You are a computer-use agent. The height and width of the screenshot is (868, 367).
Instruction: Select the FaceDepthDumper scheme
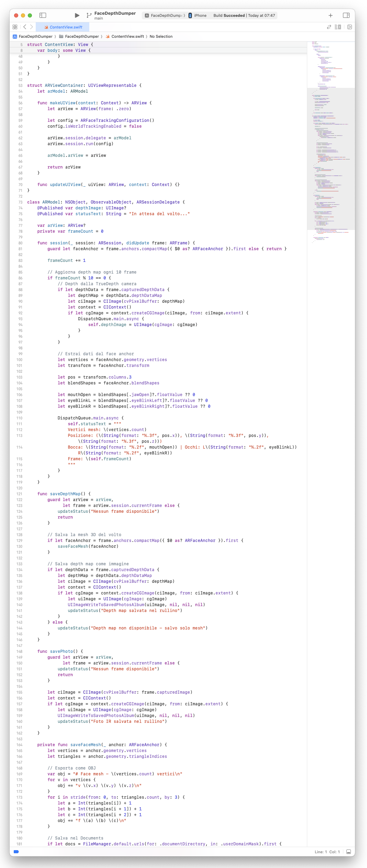[164, 15]
